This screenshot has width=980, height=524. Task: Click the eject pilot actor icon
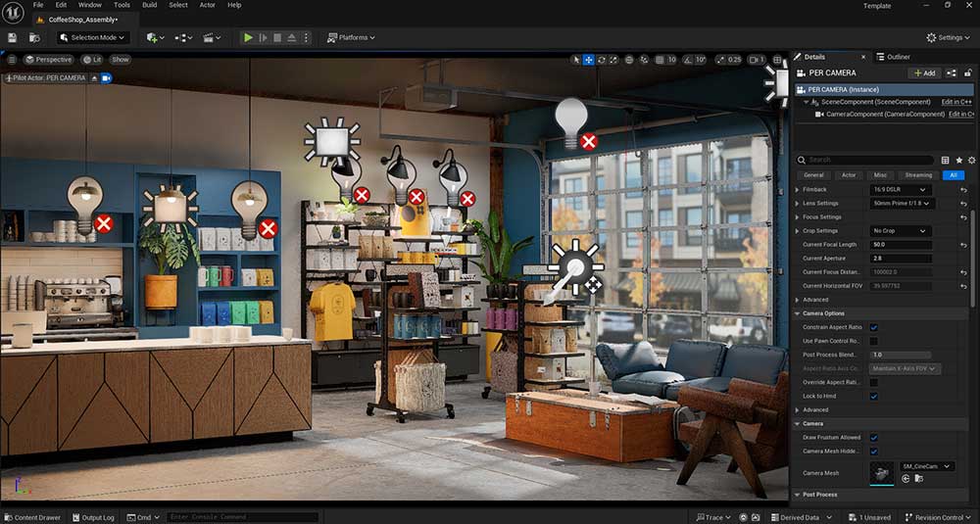(94, 78)
